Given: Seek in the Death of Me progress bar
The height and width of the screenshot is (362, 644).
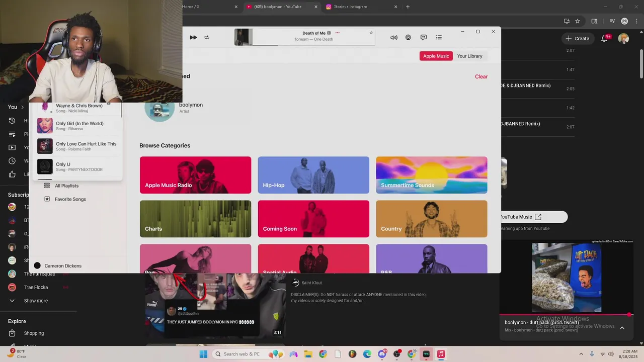Looking at the screenshot, I should pyautogui.click(x=314, y=45).
